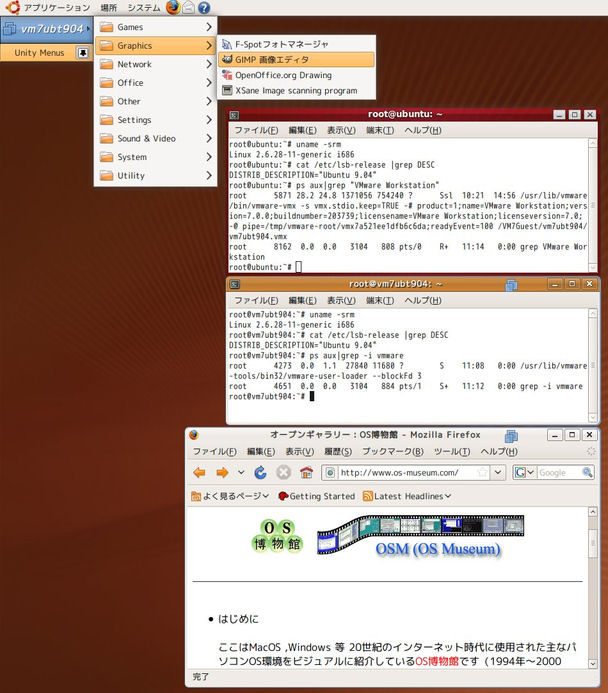Click the root@ubuntu terminal scrollbar
608x693 pixels.
tap(593, 205)
